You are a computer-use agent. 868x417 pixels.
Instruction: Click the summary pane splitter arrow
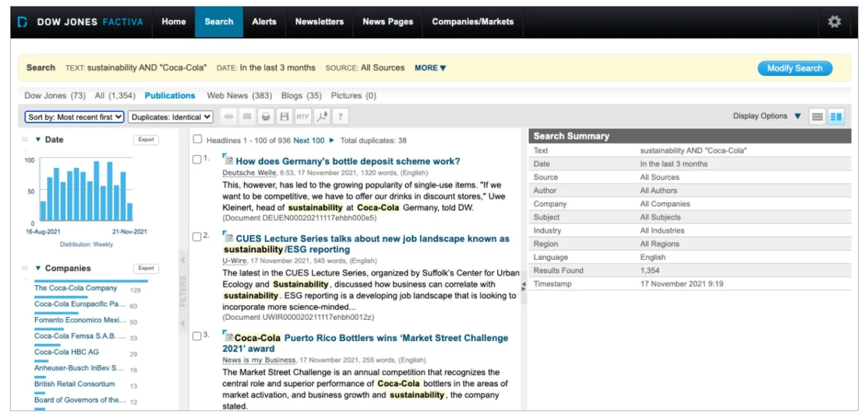(x=524, y=286)
